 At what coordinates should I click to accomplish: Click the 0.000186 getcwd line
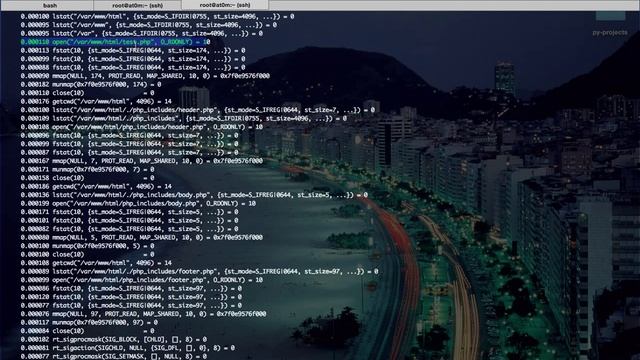pyautogui.click(x=96, y=187)
